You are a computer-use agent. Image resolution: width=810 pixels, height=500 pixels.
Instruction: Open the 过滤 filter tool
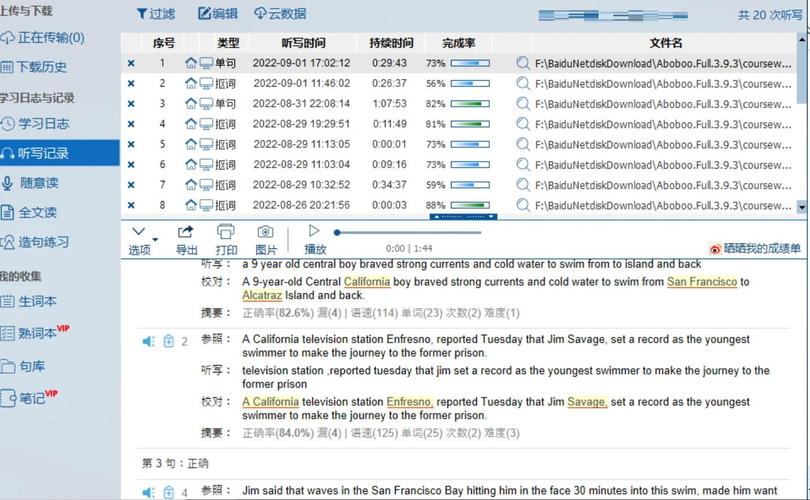click(x=155, y=14)
